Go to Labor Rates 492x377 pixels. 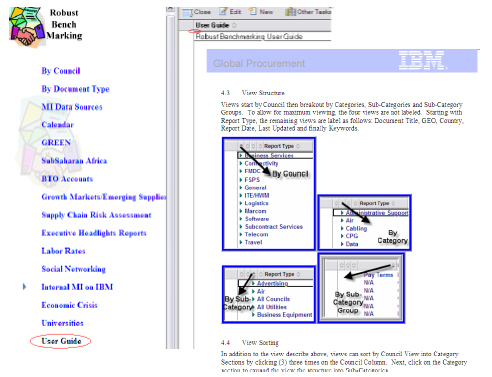[63, 251]
